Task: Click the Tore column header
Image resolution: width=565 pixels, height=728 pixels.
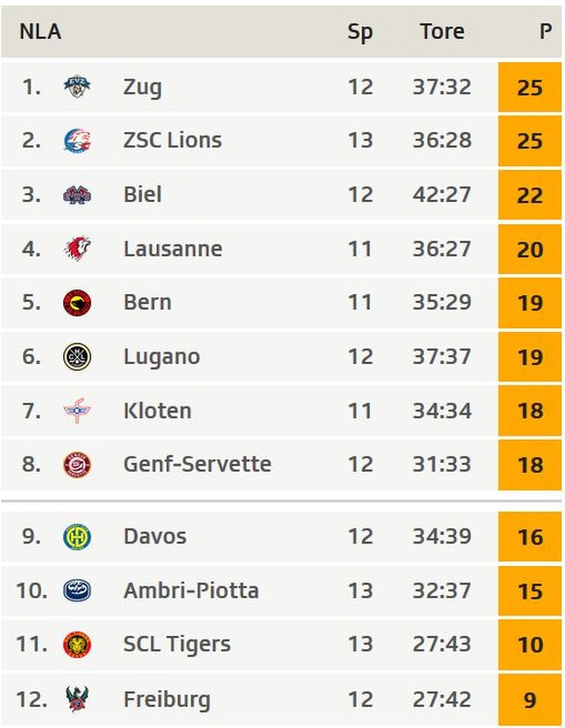Action: coord(442,32)
